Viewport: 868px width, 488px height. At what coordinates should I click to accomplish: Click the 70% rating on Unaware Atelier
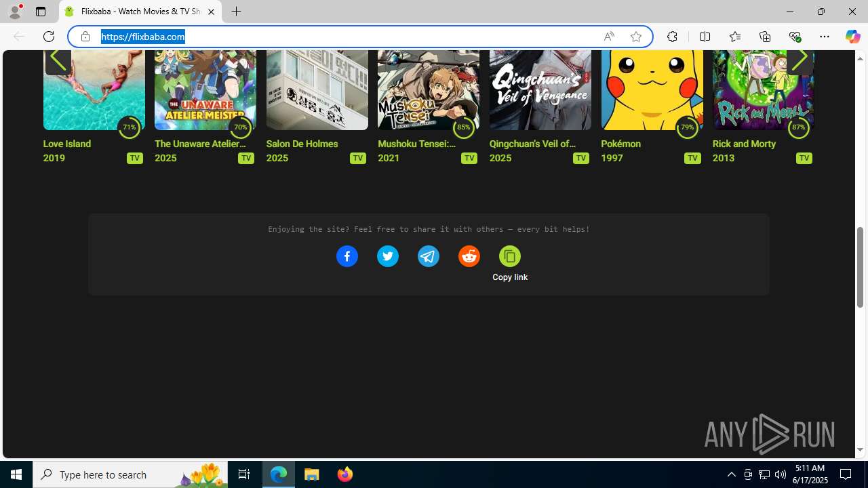240,127
